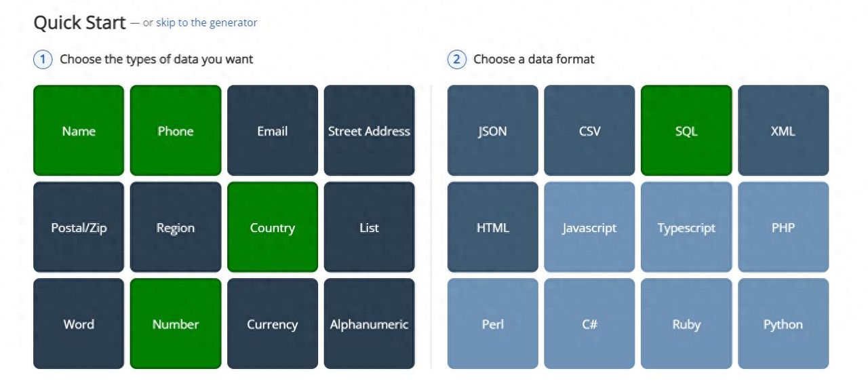Select the Word data type tile

point(79,324)
